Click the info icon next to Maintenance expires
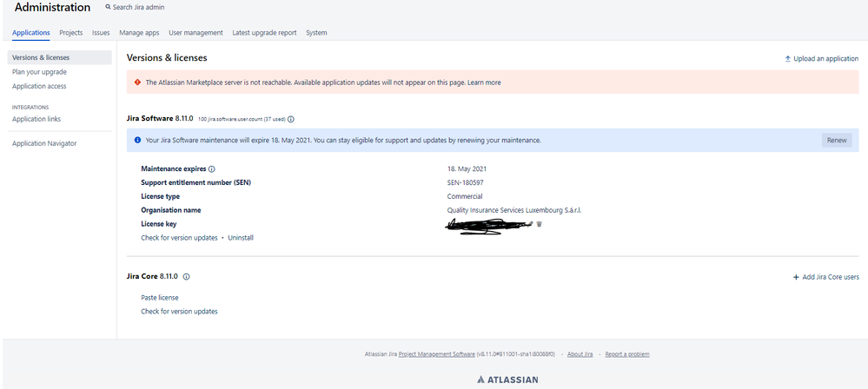 pos(211,168)
